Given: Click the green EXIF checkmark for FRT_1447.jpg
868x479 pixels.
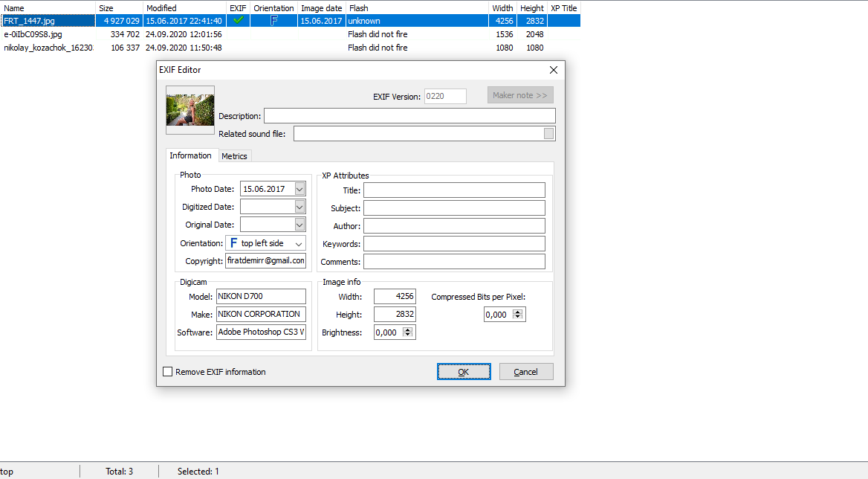Looking at the screenshot, I should pos(238,21).
